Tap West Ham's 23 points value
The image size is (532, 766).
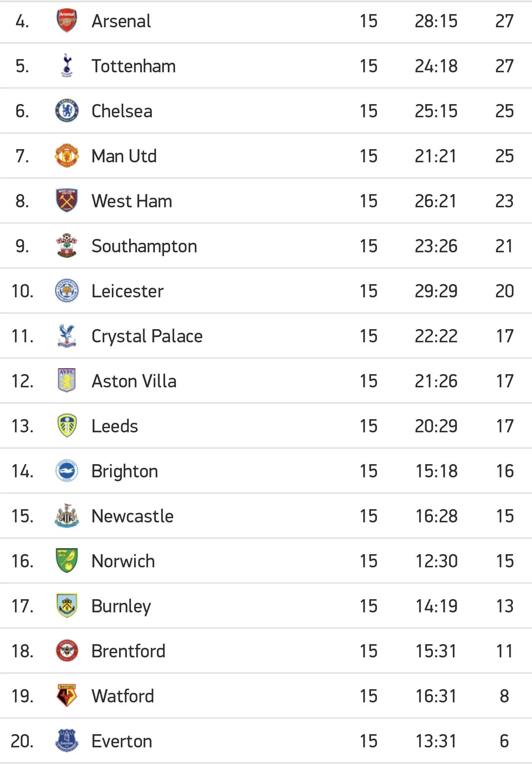click(504, 201)
